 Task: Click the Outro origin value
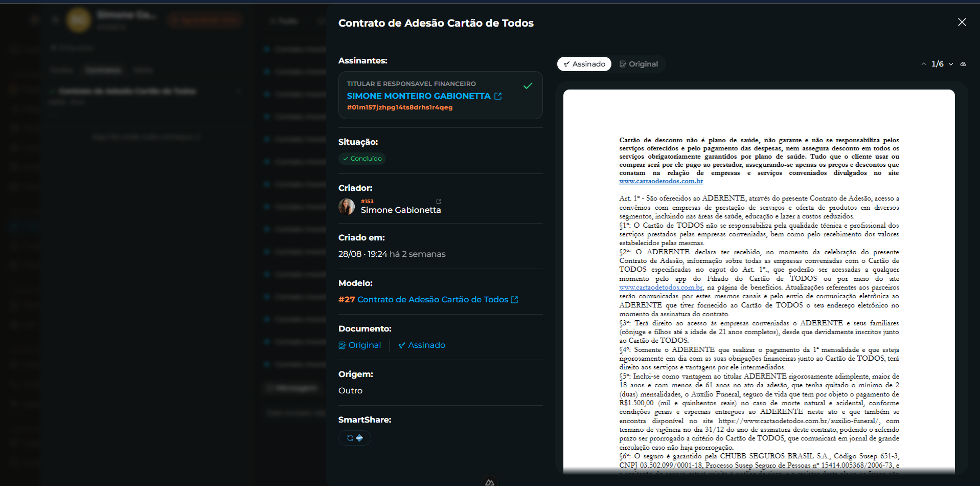(350, 390)
